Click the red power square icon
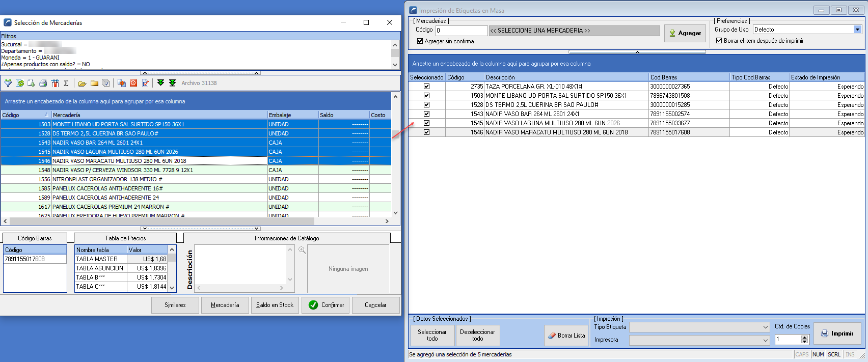Screen dimensions: 868x362 [133, 83]
